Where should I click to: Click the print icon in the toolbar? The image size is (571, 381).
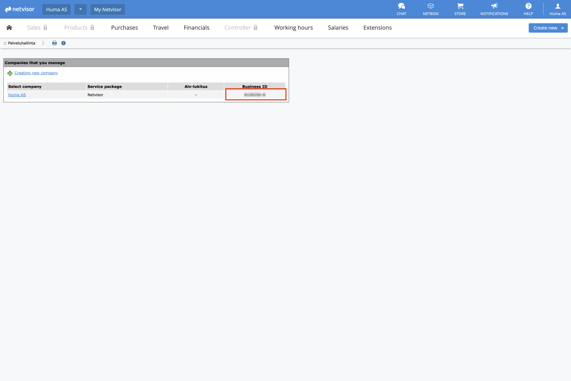54,43
